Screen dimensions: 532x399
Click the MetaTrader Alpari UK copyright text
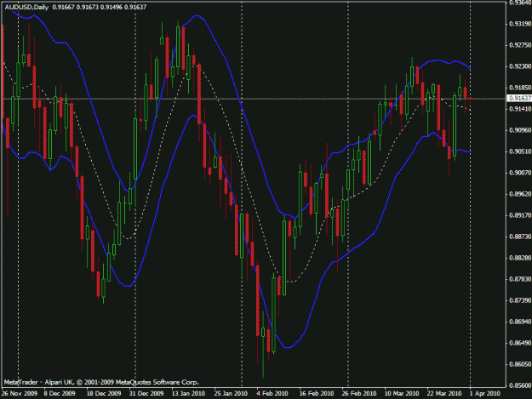point(101,382)
